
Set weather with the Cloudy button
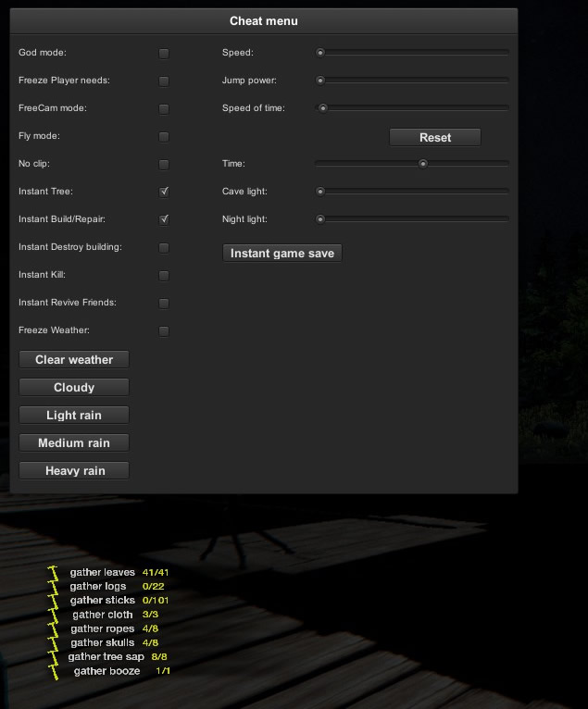[74, 387]
